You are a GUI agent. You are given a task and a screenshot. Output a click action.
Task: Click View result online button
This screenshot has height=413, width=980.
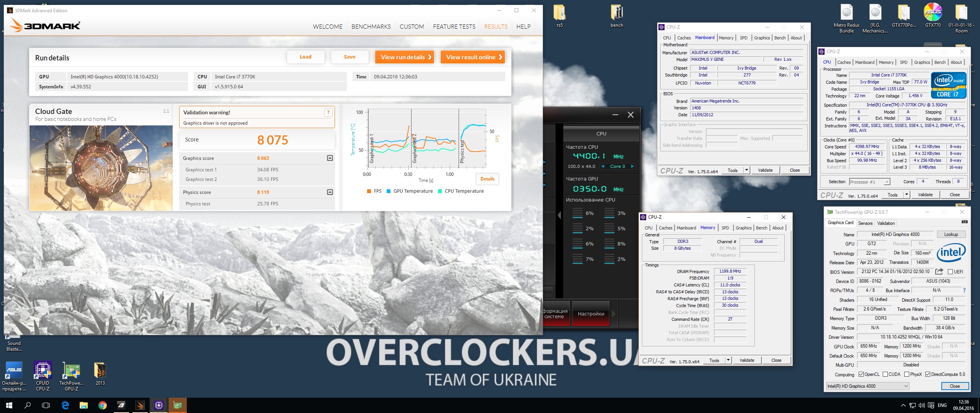pyautogui.click(x=473, y=57)
